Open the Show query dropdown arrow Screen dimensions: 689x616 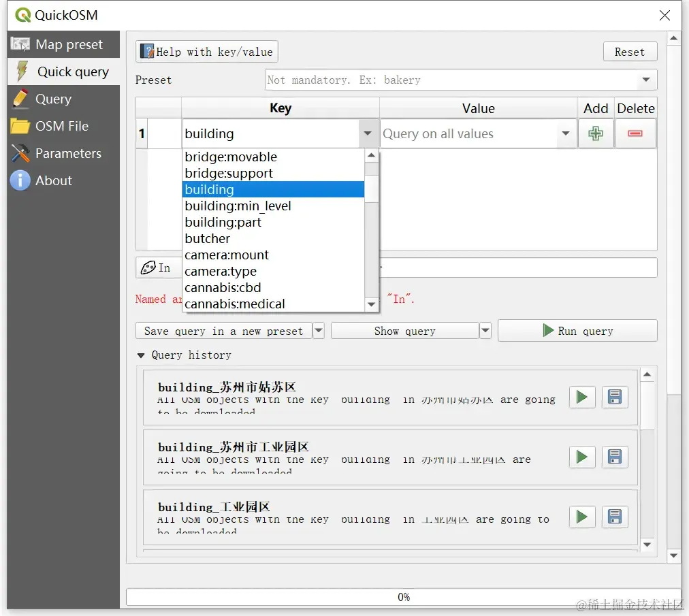[485, 331]
